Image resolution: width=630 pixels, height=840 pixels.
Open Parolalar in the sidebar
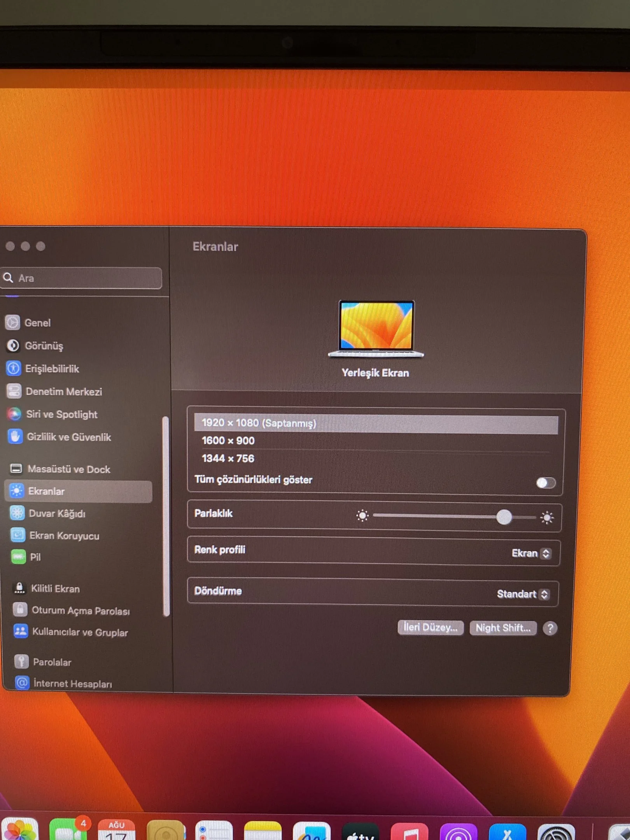coord(52,662)
